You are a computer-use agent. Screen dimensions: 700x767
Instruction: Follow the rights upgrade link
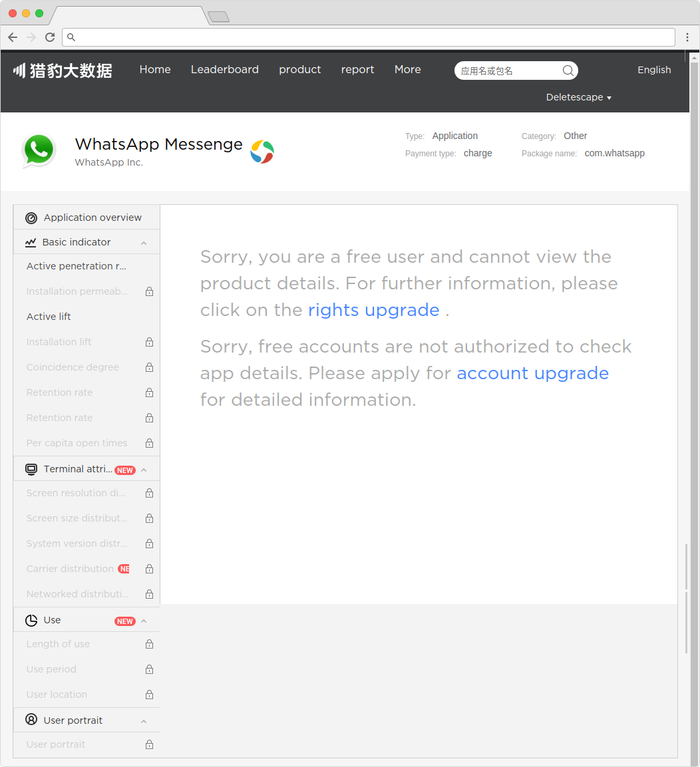[x=374, y=310]
